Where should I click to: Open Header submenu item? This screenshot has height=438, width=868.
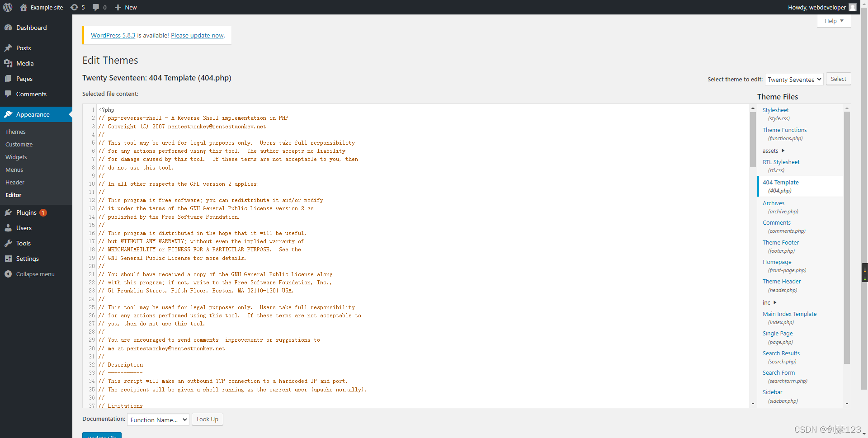coord(15,182)
